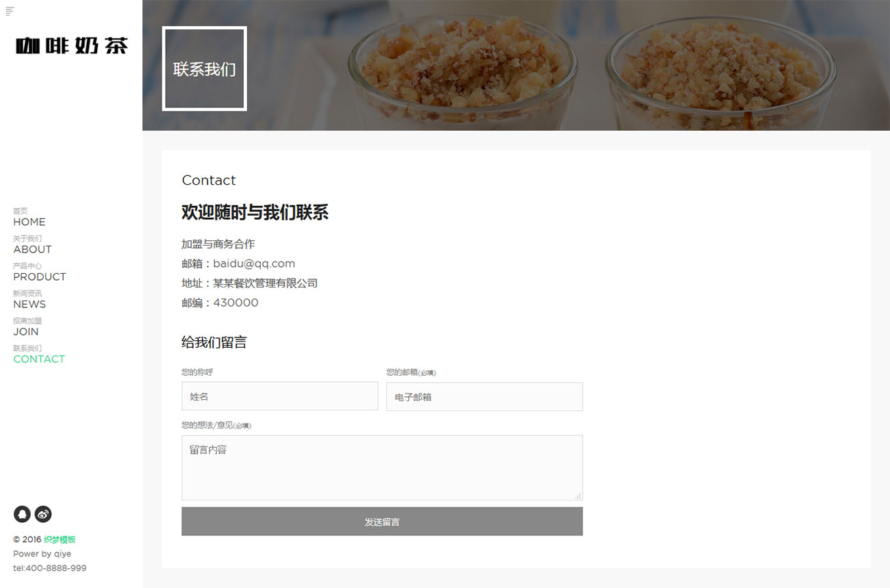
Task: Click the 联系我们 banner title box
Action: 205,68
